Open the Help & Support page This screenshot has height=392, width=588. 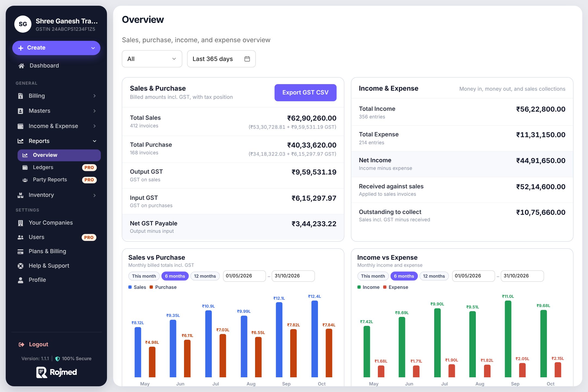pos(56,266)
